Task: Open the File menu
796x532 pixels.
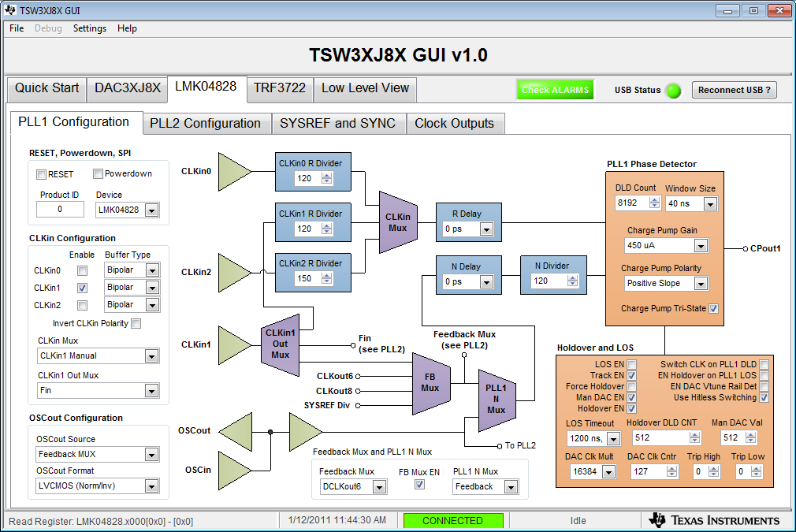Action: tap(17, 28)
